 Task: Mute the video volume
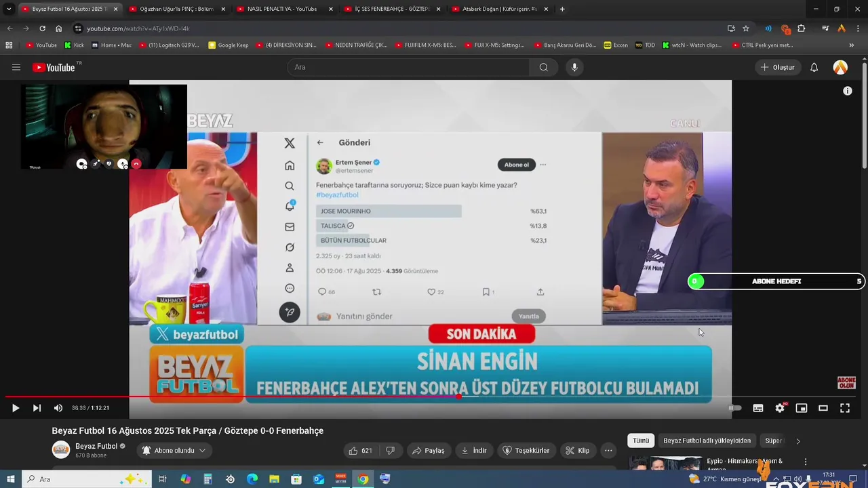point(58,408)
